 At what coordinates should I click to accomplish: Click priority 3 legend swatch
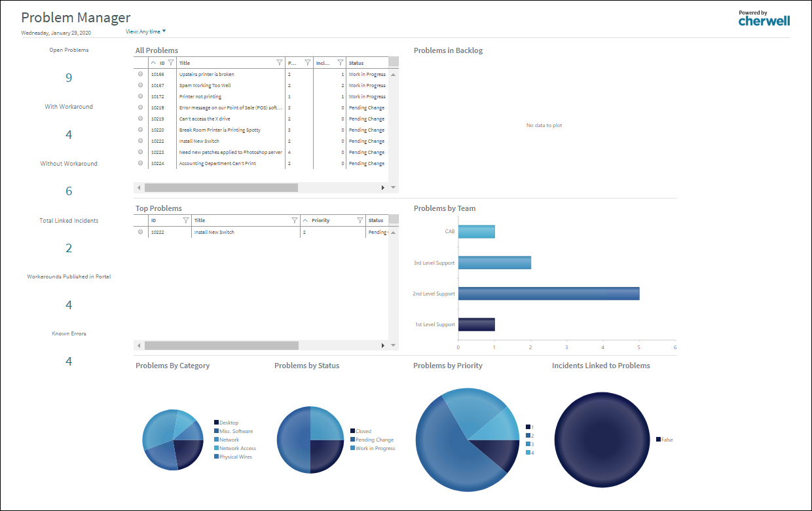(x=528, y=444)
